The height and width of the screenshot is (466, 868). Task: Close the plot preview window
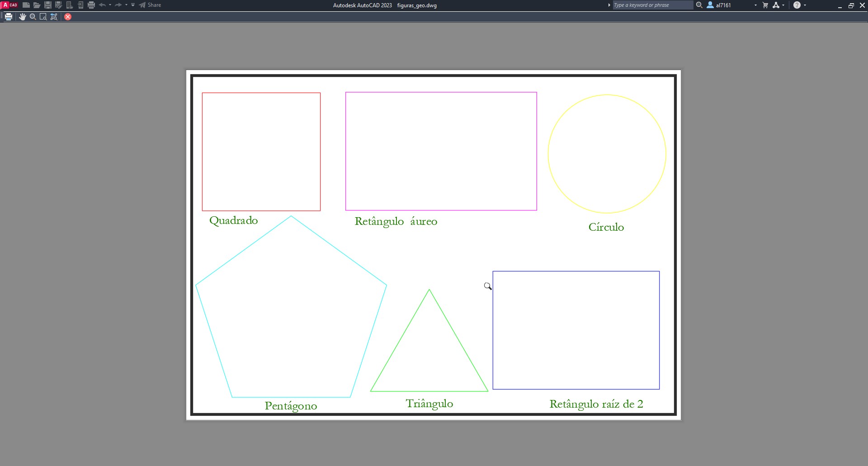coord(68,17)
